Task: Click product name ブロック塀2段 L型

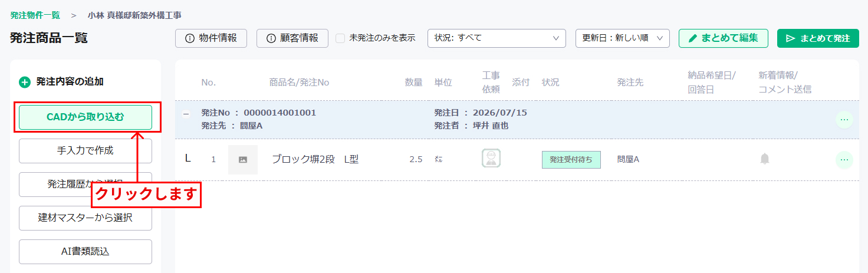Action: [315, 159]
